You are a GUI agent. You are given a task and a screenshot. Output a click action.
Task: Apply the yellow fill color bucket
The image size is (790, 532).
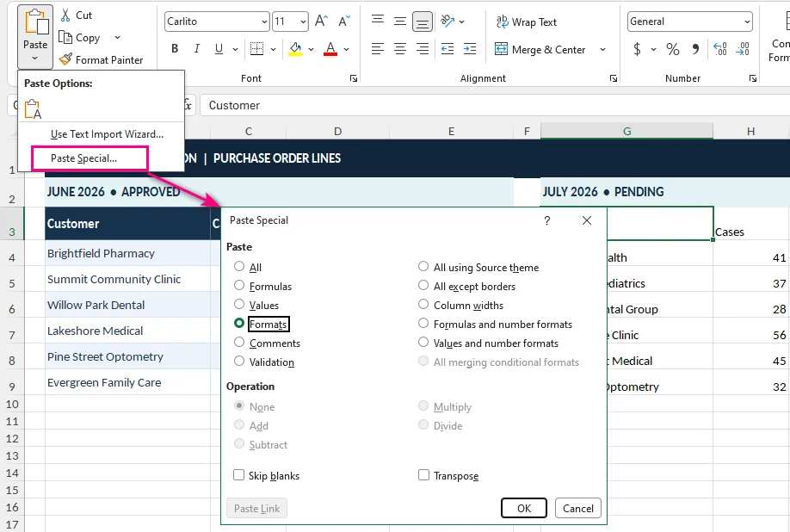[295, 49]
